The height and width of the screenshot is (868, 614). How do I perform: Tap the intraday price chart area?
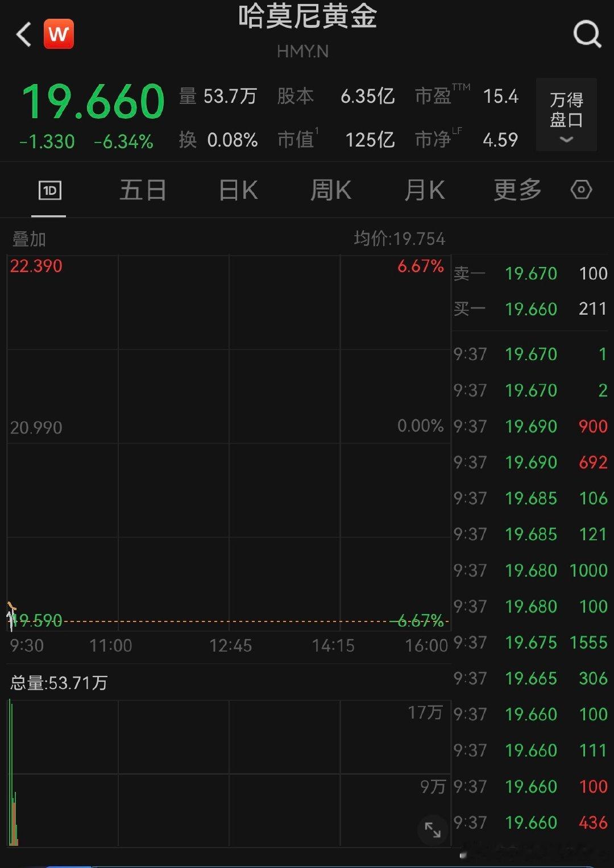click(x=229, y=443)
